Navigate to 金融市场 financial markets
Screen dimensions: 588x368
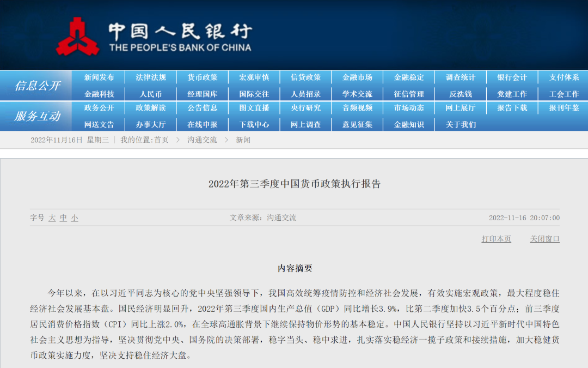click(357, 77)
